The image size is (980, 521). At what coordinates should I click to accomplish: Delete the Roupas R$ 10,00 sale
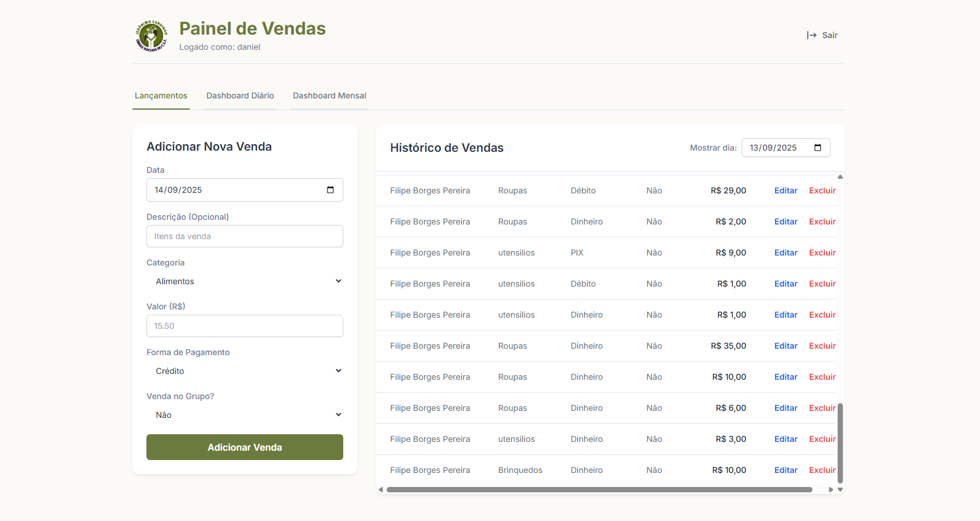(x=822, y=377)
